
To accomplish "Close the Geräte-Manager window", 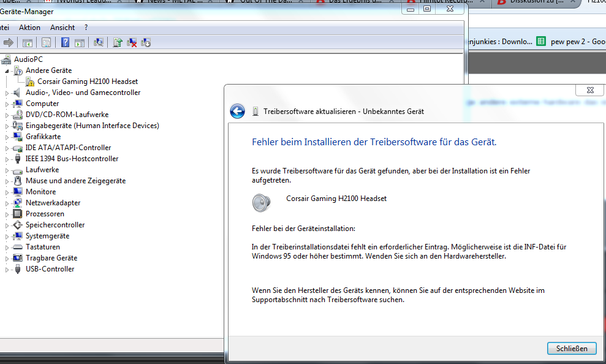I will (x=450, y=9).
